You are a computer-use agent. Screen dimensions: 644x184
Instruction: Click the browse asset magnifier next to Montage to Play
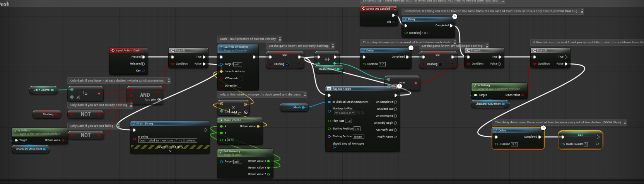click(x=362, y=113)
